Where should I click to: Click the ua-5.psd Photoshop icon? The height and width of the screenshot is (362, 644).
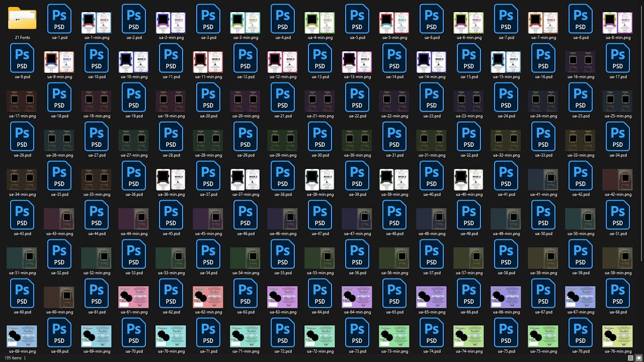pos(357,19)
